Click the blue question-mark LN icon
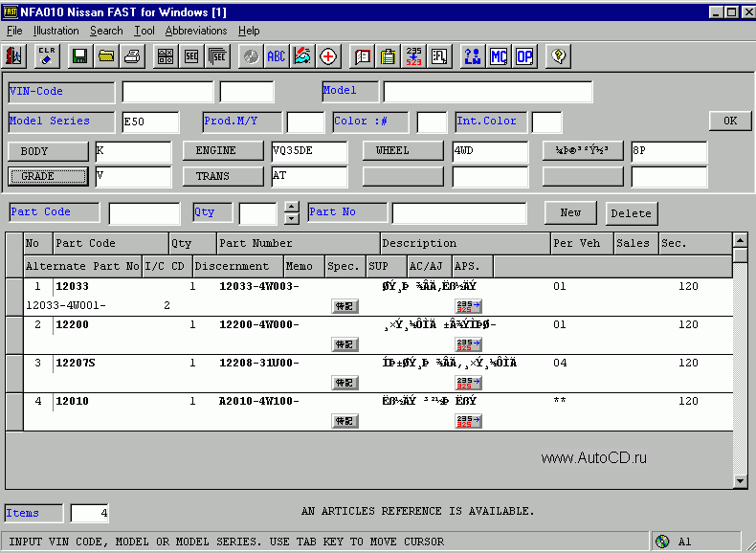 click(473, 56)
